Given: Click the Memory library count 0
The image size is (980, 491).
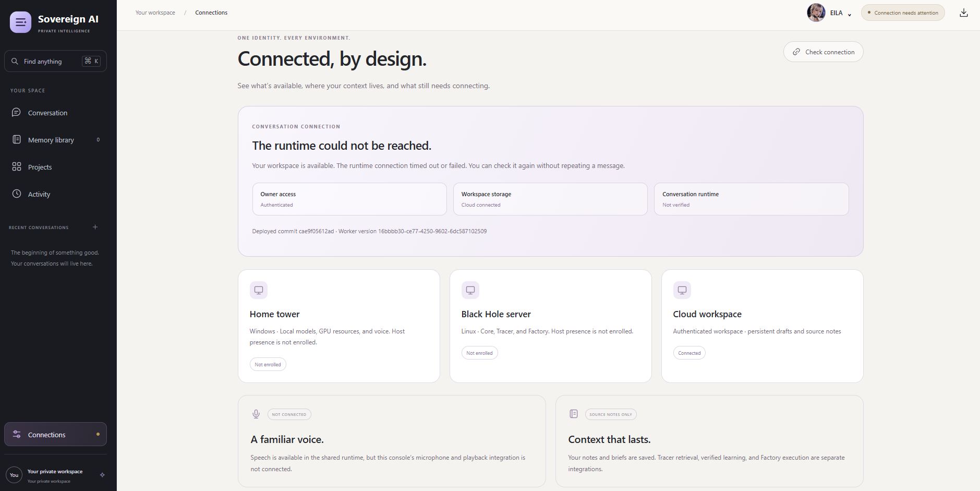Looking at the screenshot, I should (98, 140).
